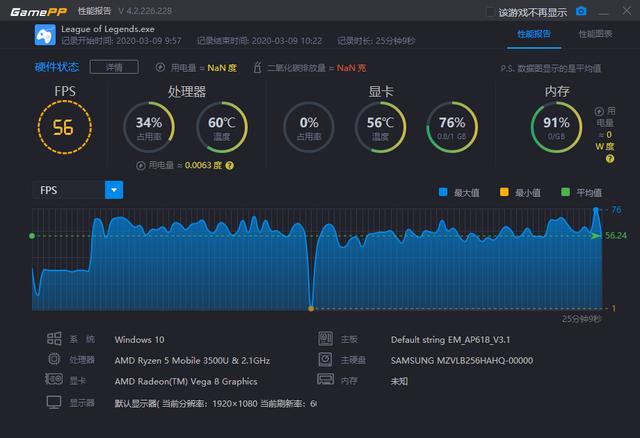This screenshot has height=438, width=640.
Task: Click the power usage icon beside 用电量 NaN
Action: (160, 67)
